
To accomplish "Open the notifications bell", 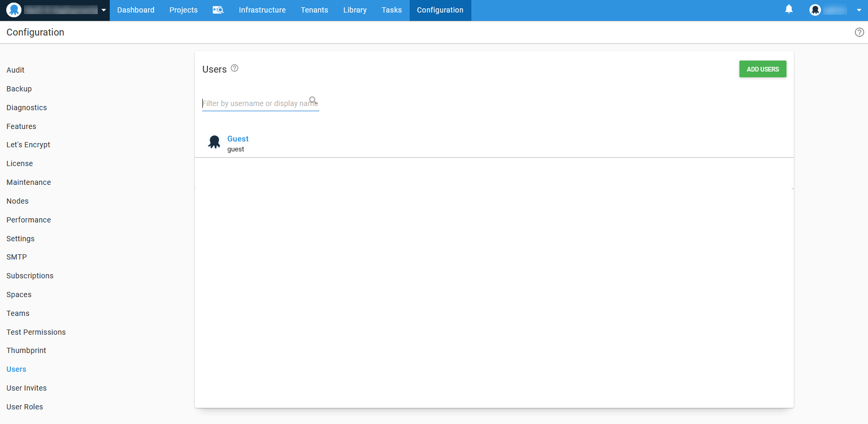I will point(789,9).
